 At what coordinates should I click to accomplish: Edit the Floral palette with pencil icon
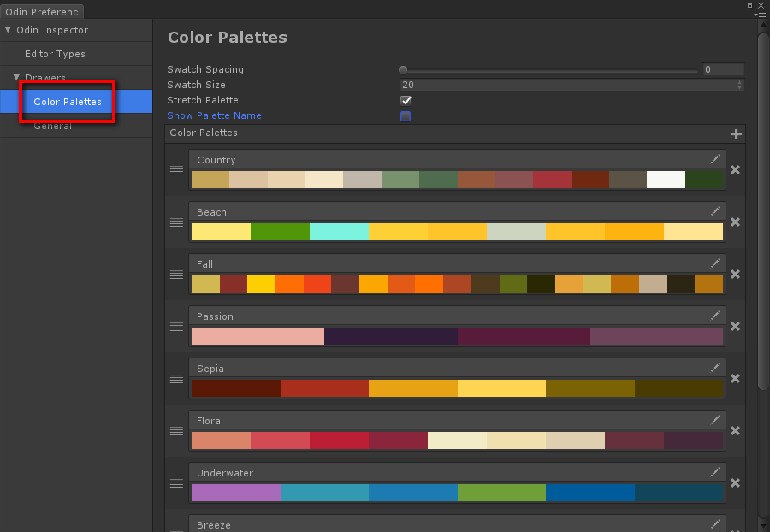[x=715, y=420]
